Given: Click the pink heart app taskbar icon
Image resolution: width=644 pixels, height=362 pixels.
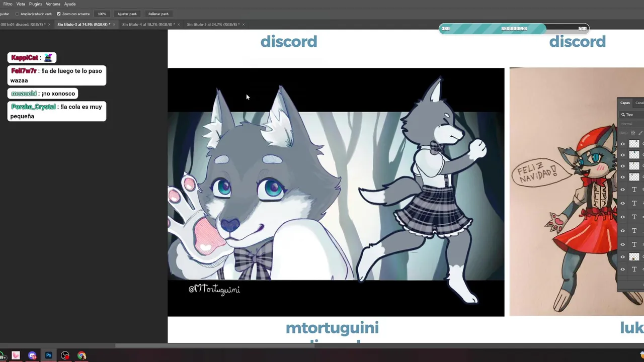Looking at the screenshot, I should pos(16,355).
